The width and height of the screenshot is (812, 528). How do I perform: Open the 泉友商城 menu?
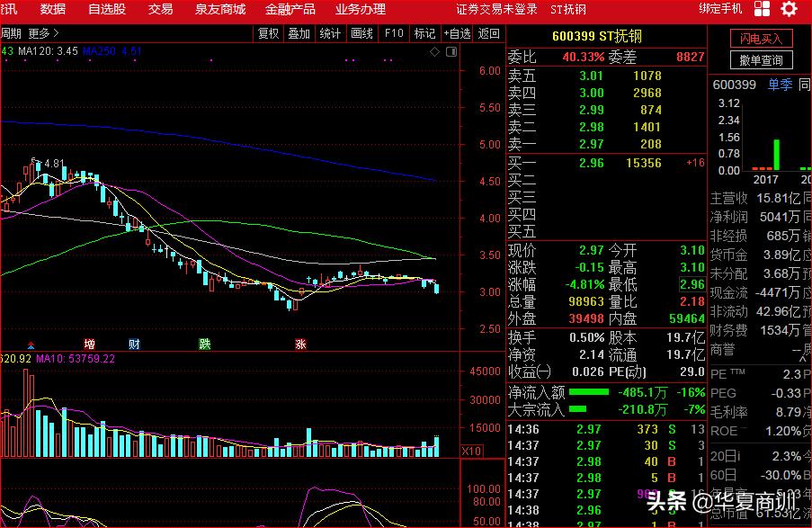[220, 9]
